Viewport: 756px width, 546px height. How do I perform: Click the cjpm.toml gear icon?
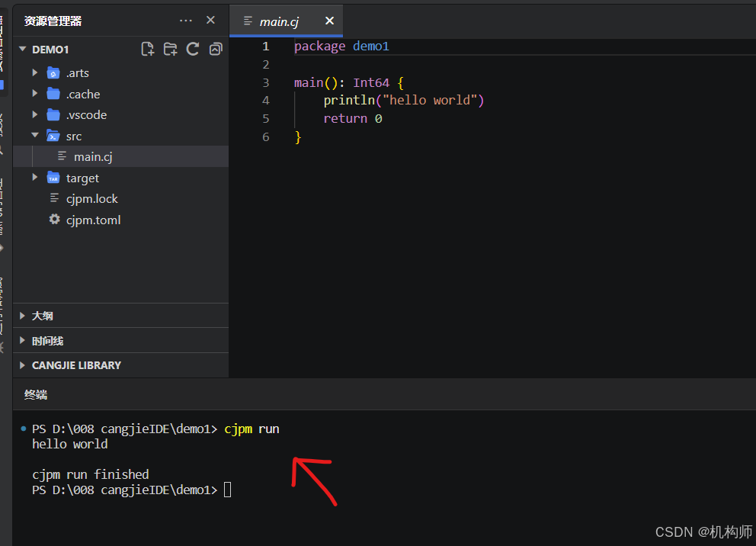coord(54,220)
